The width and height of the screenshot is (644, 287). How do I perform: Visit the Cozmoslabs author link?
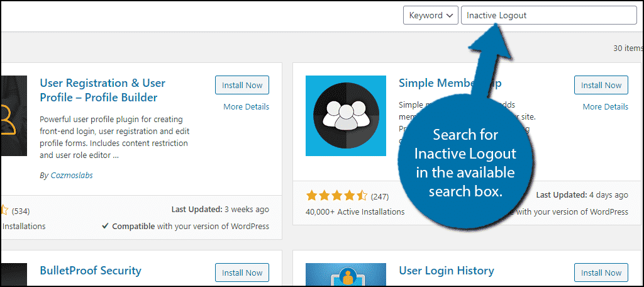click(72, 175)
